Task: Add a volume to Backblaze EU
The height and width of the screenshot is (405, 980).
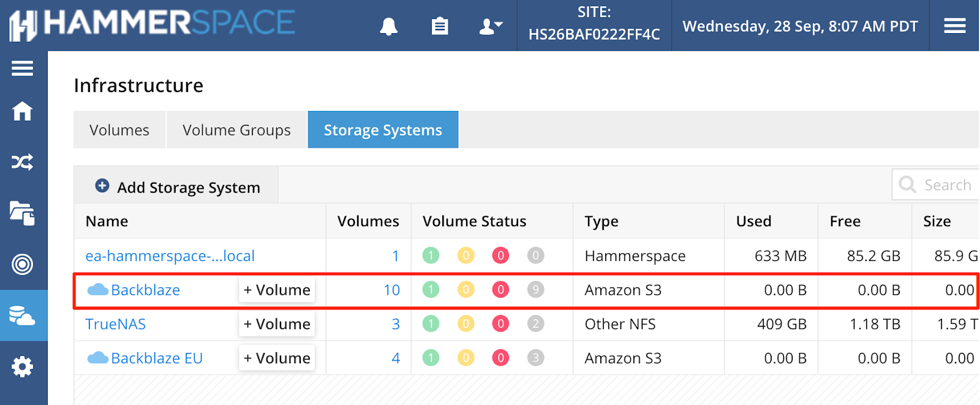Action: point(277,358)
